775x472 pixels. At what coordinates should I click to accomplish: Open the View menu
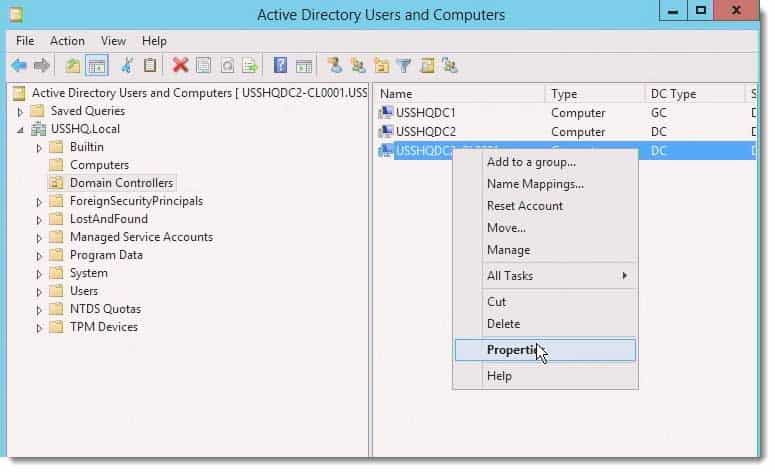click(113, 41)
